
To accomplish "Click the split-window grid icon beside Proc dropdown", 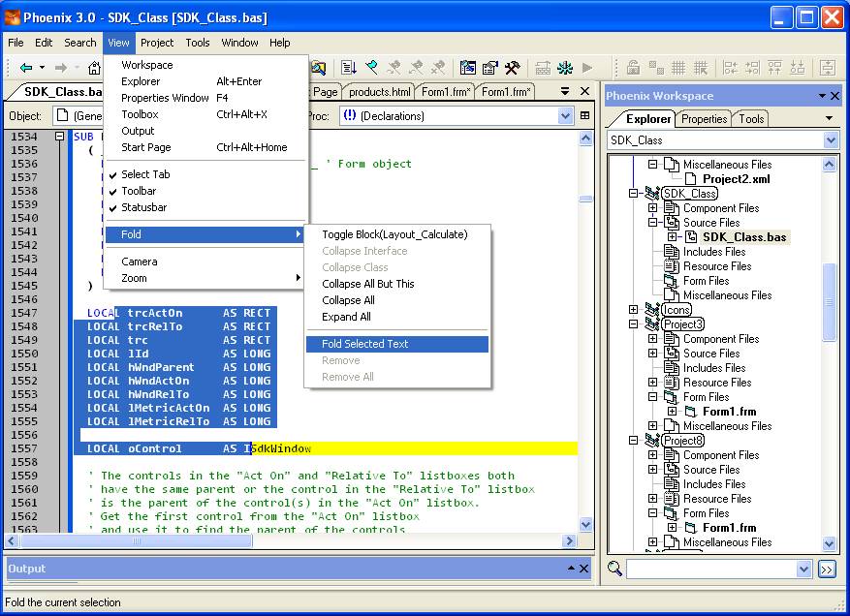I will click(584, 115).
